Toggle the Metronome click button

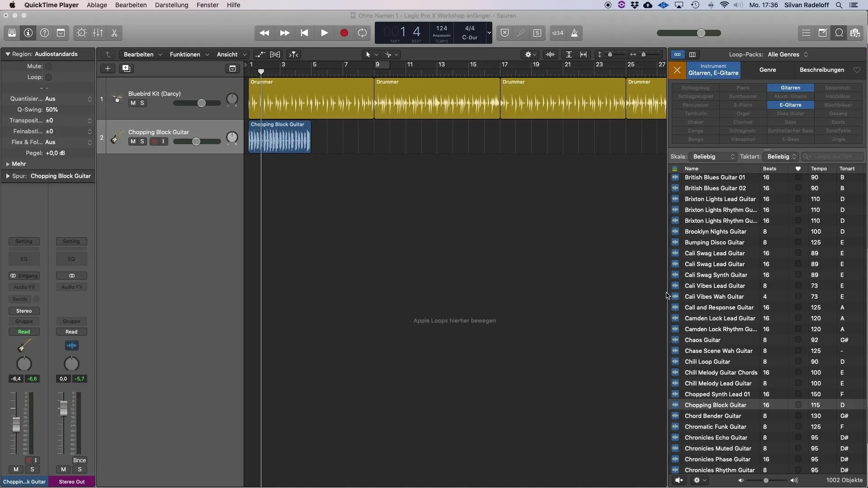(x=575, y=33)
